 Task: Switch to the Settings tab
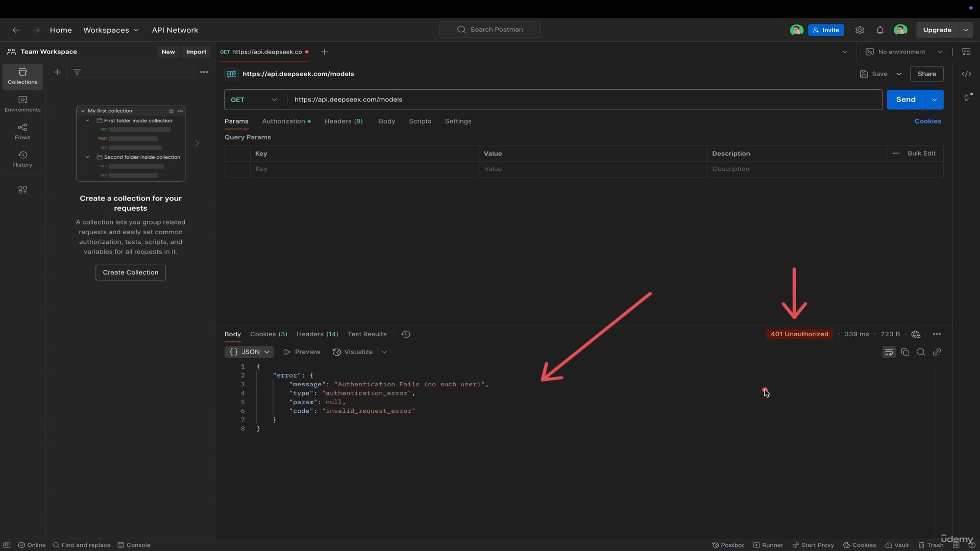(458, 121)
